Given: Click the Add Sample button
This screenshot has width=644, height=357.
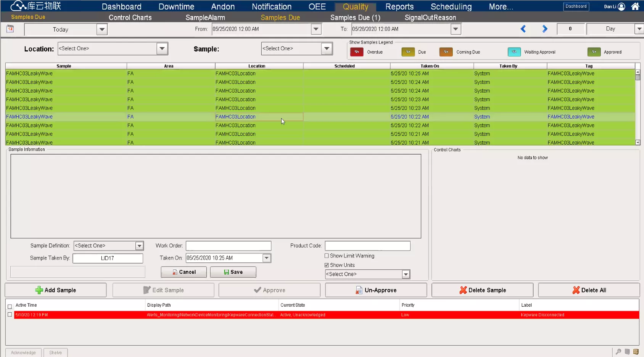Looking at the screenshot, I should (x=56, y=290).
